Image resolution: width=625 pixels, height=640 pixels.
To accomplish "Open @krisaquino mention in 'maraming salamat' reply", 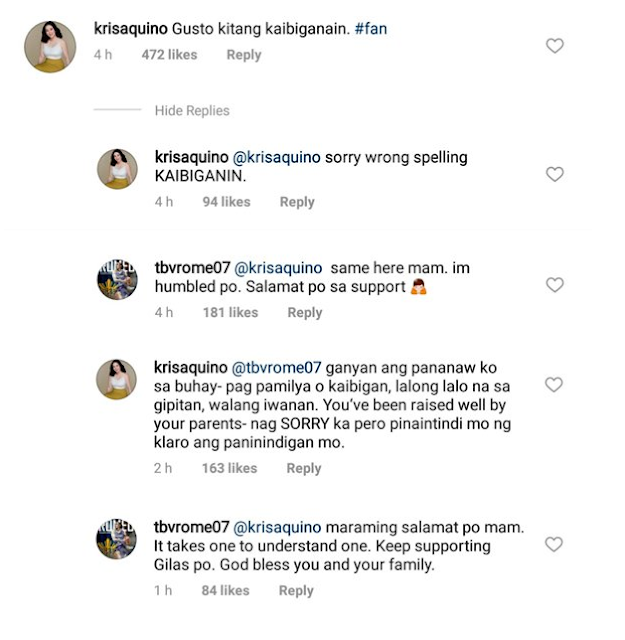I will point(277,527).
